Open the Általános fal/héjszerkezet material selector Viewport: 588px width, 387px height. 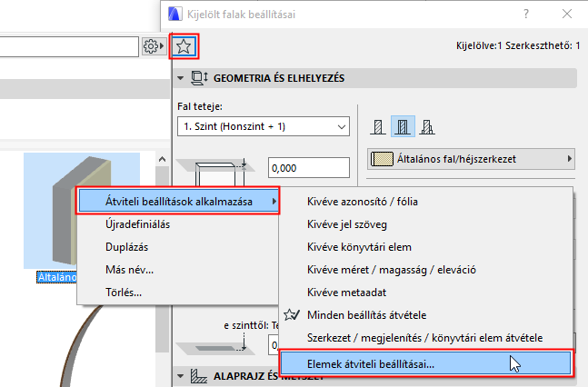click(x=472, y=159)
